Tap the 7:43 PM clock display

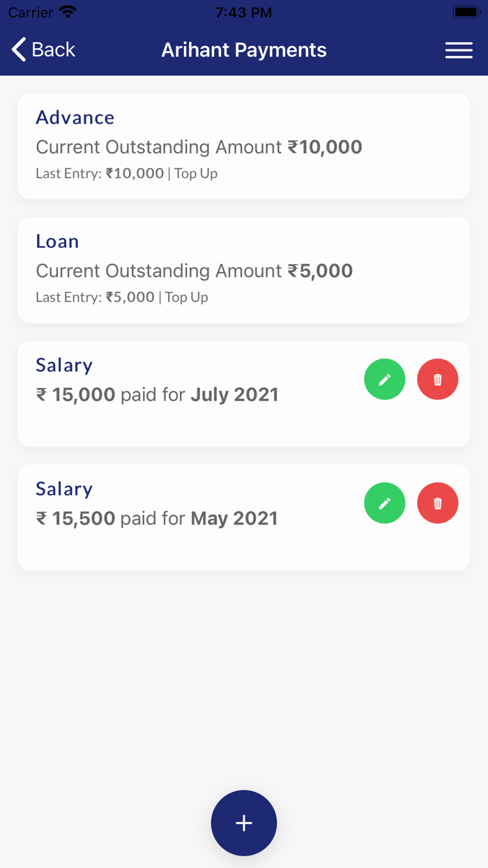245,11
